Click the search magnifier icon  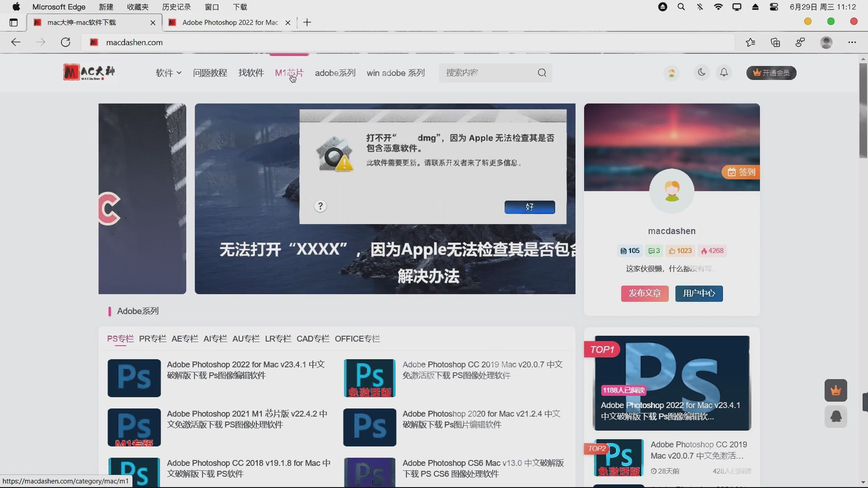(542, 72)
